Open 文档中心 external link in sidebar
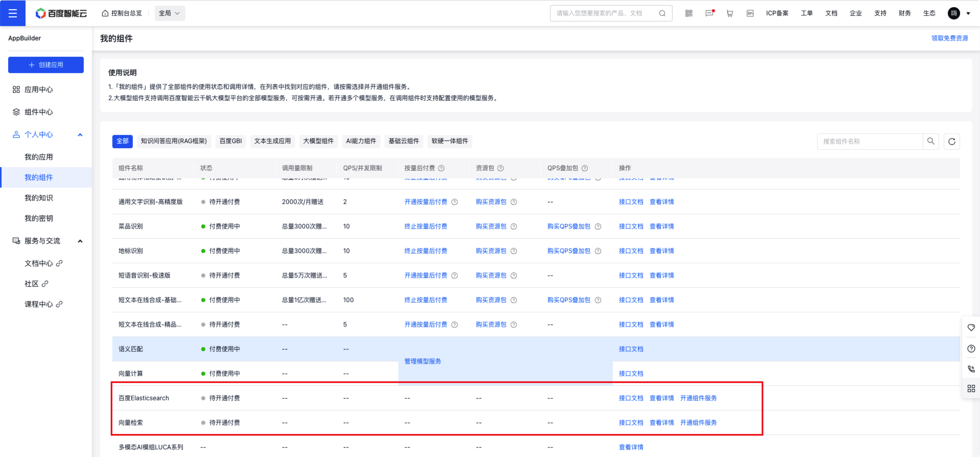 [x=44, y=263]
